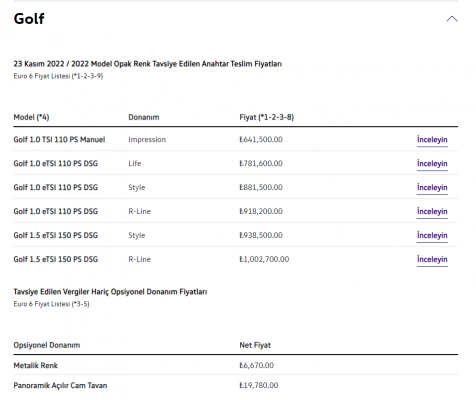
Task: Open İnceleyin link for Golf Impression
Action: click(432, 140)
